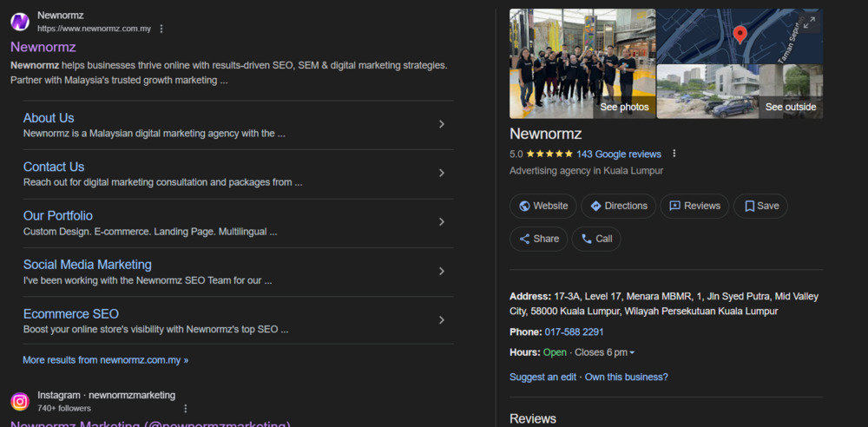Share the Newnormz business listing
868x427 pixels.
[x=539, y=239]
